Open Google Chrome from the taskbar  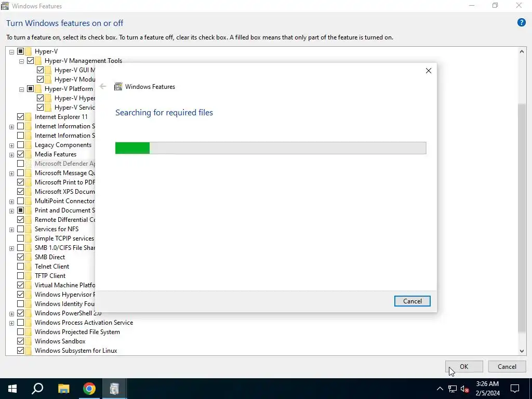point(89,389)
